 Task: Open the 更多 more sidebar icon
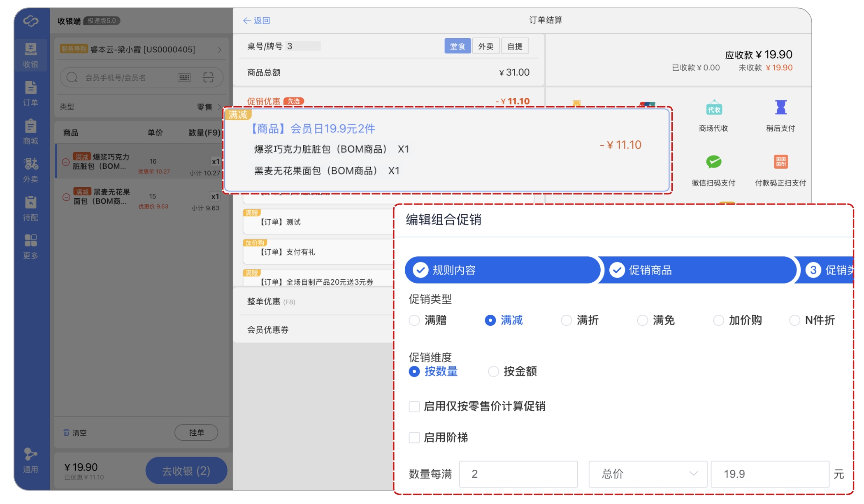coord(31,247)
